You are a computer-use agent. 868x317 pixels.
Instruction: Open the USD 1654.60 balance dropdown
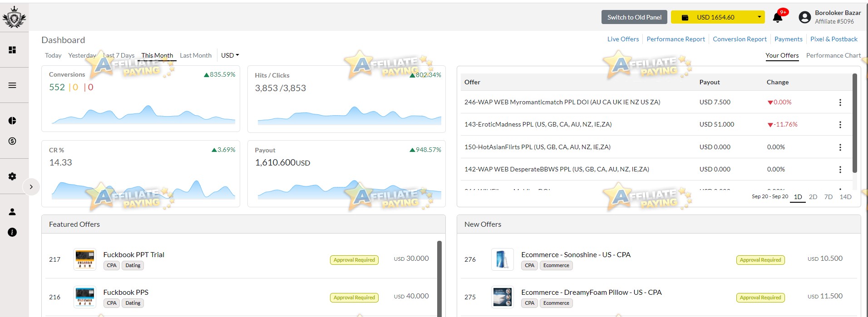point(717,17)
